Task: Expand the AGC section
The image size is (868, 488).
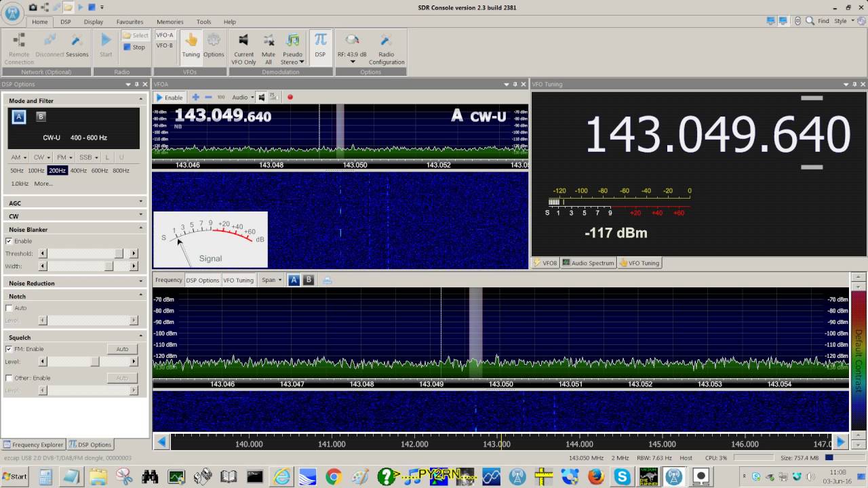Action: click(75, 203)
